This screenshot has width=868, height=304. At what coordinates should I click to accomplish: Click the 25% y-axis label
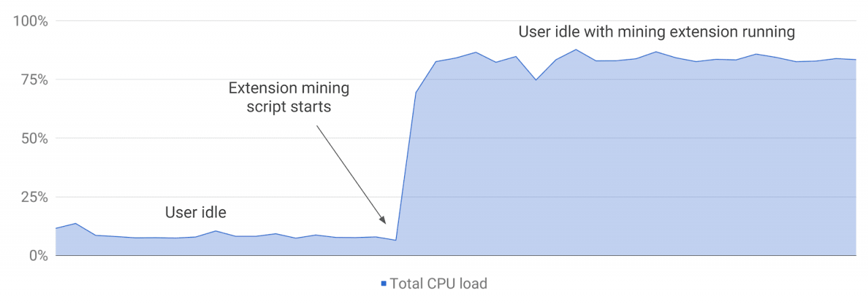(x=34, y=197)
